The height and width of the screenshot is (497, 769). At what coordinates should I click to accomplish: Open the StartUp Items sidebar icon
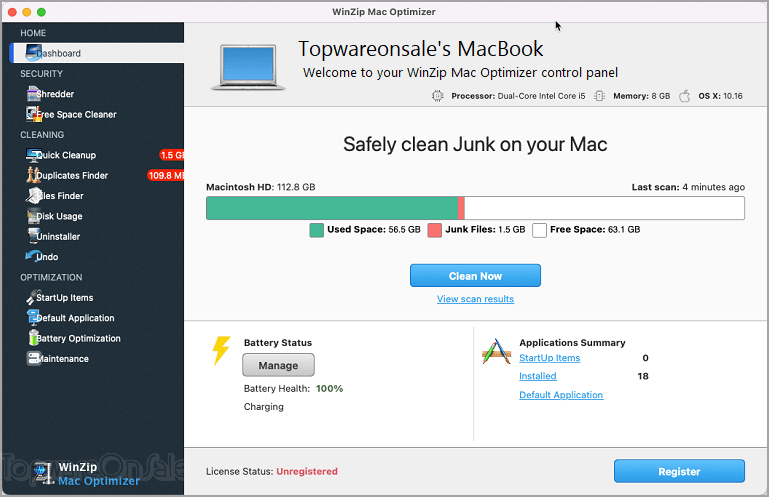point(33,297)
